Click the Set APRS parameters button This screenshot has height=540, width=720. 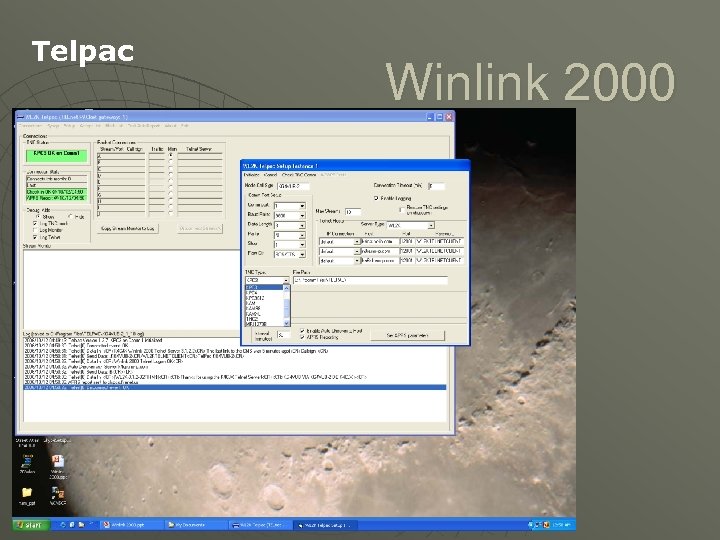[x=408, y=335]
